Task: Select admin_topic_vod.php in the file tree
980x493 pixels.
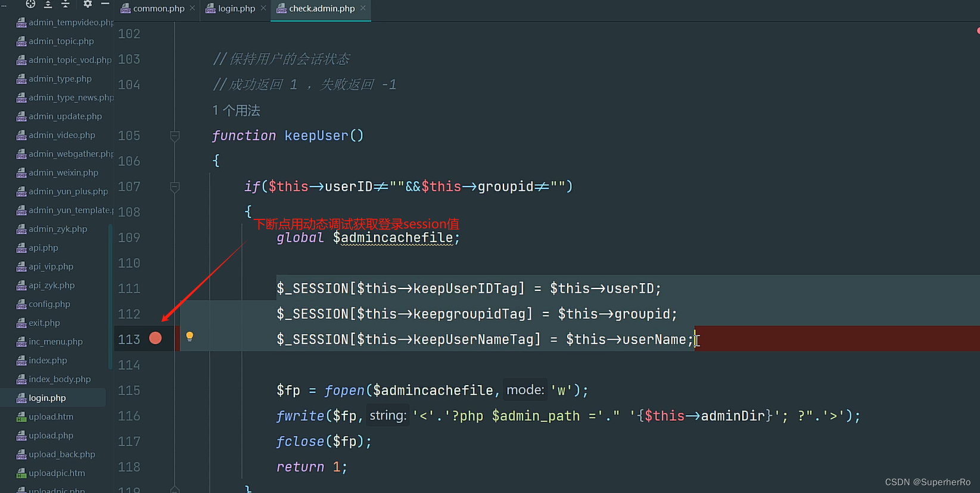Action: [x=64, y=60]
